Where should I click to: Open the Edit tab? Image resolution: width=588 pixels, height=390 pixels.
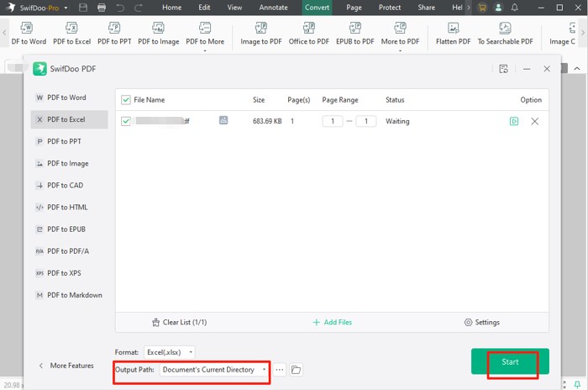tap(204, 8)
